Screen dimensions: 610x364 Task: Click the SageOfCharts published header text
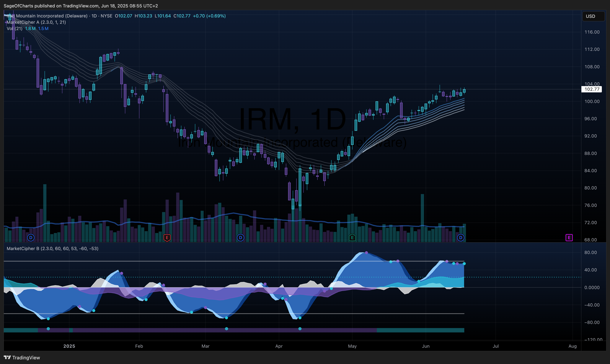point(81,6)
